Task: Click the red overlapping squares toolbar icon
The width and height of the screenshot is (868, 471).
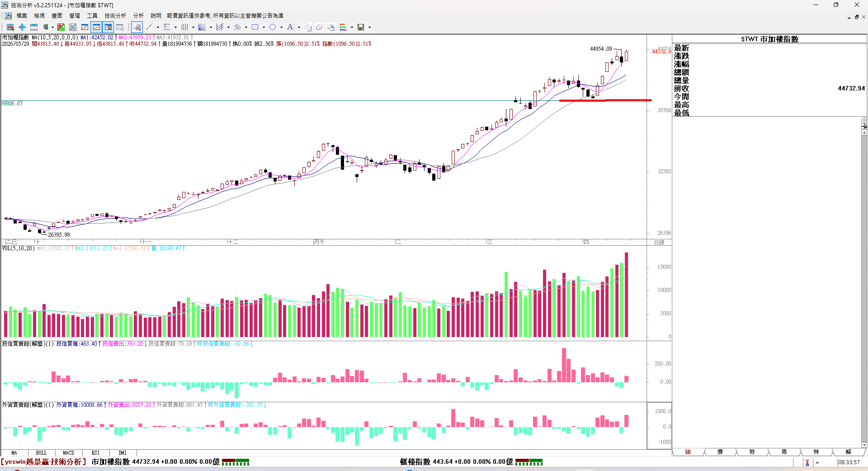Action: (x=308, y=27)
